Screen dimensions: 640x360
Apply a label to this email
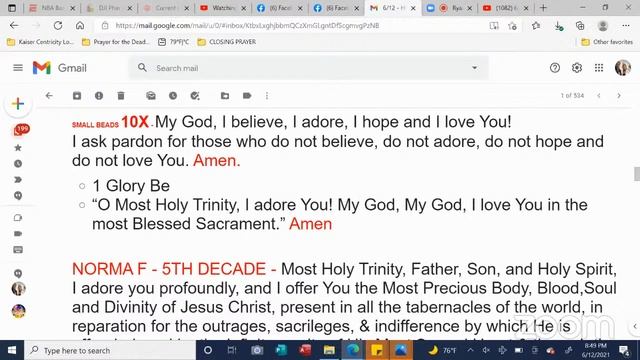pos(247,96)
